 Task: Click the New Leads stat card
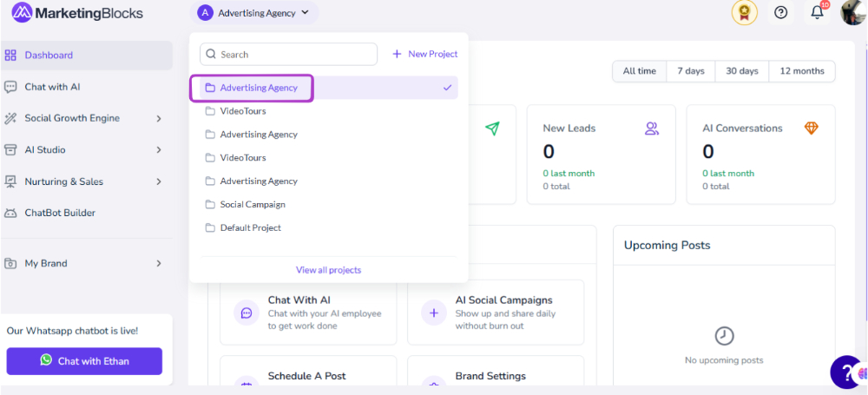tap(602, 155)
